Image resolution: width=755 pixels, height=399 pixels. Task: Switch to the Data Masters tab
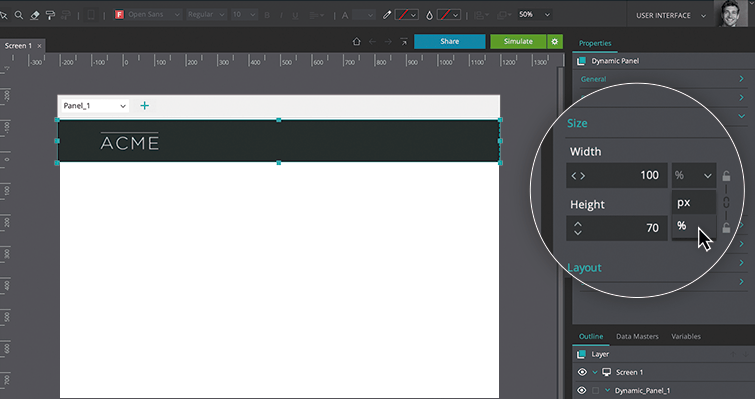point(637,336)
